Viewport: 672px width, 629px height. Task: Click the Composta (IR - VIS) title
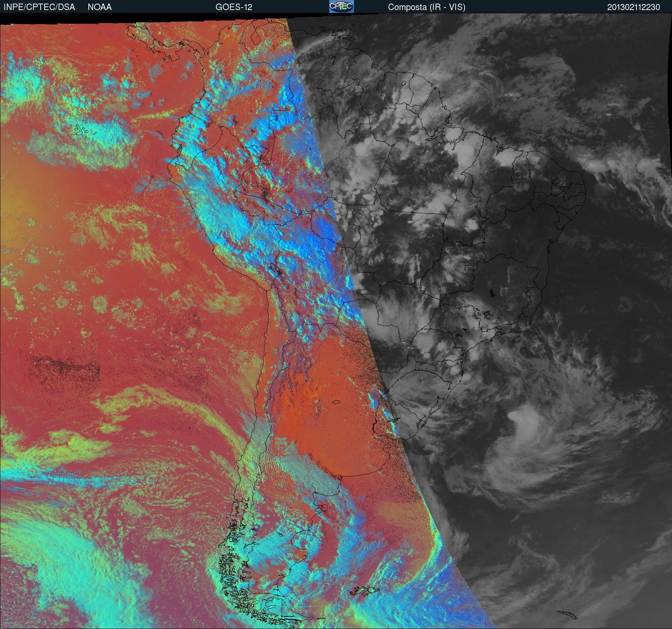pos(427,7)
